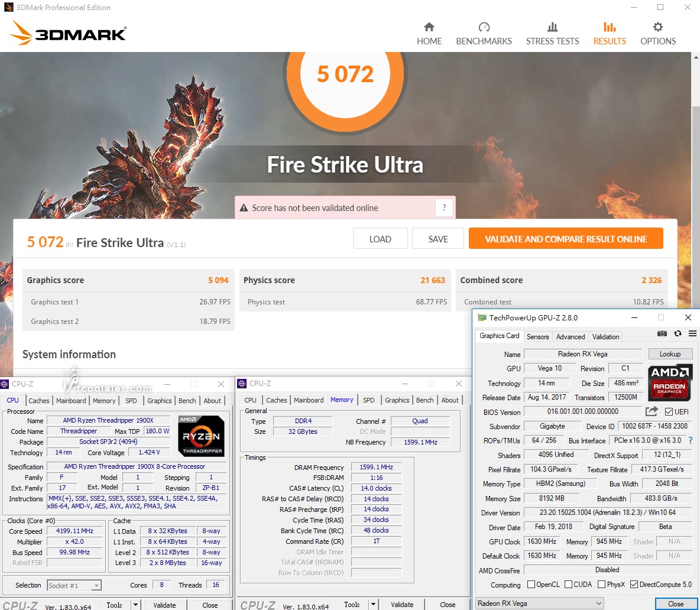Click Tools button in Memory CPU-Z window
700x610 pixels.
352,604
